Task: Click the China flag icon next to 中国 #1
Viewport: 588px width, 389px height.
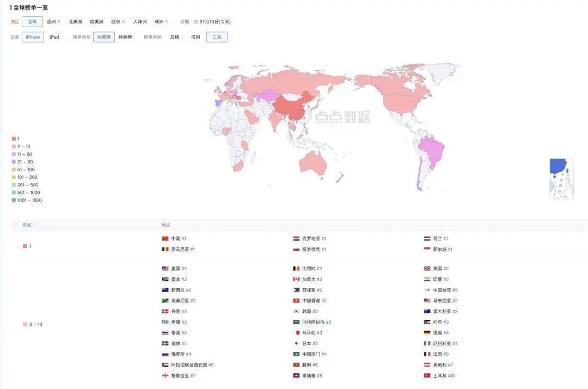Action: coord(165,238)
